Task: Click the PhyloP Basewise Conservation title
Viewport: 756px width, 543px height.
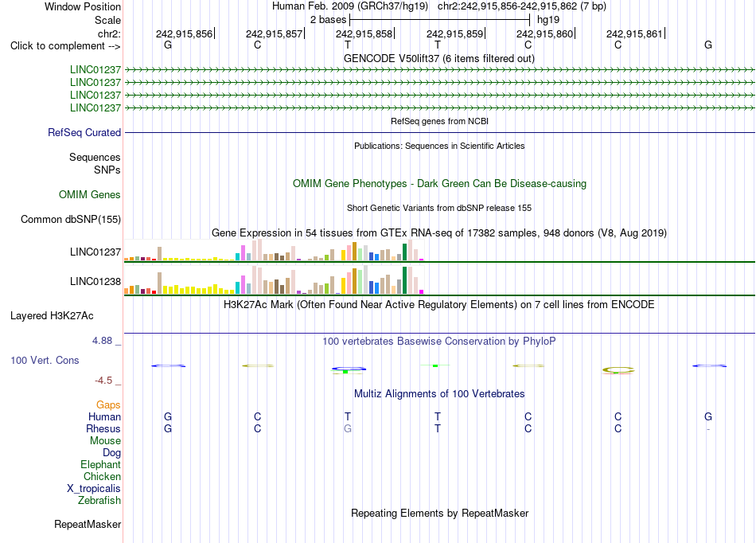Action: click(439, 342)
